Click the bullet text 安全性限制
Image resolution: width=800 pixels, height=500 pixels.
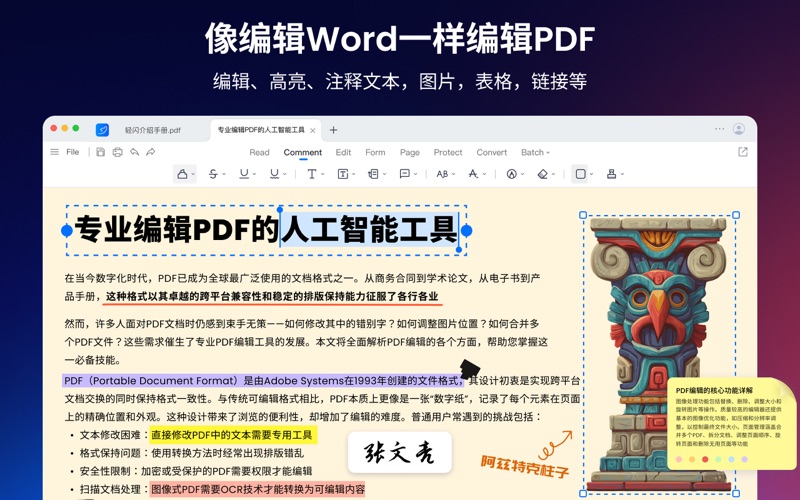click(105, 471)
